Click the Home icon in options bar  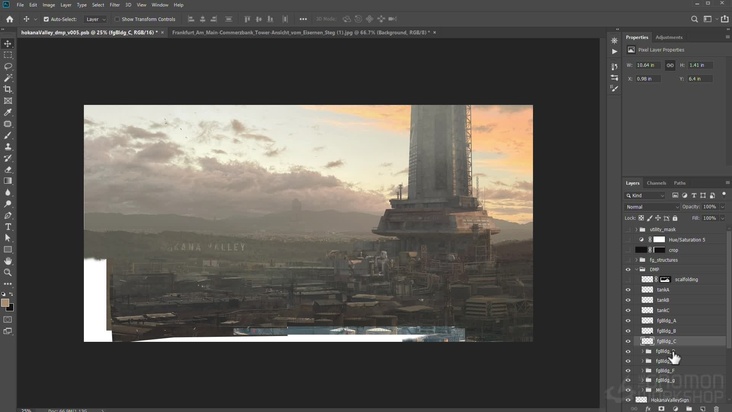click(x=9, y=19)
